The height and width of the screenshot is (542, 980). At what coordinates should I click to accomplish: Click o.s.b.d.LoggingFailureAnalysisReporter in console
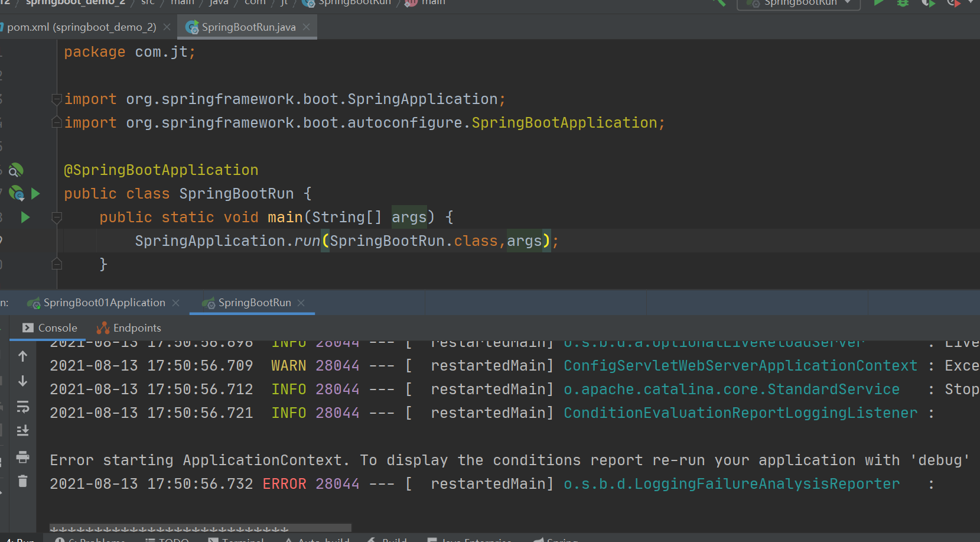pyautogui.click(x=731, y=484)
